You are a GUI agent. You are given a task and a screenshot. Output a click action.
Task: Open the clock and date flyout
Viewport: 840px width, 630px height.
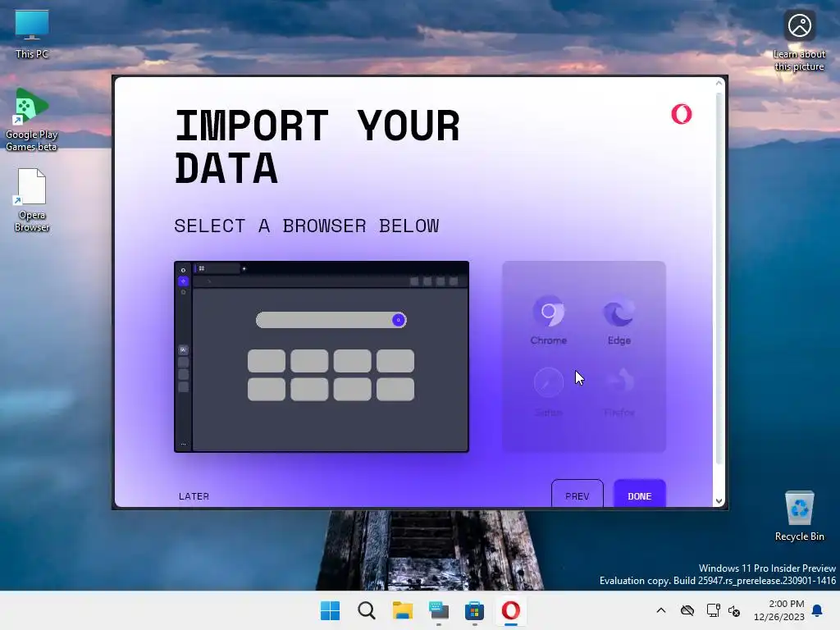[x=779, y=610]
